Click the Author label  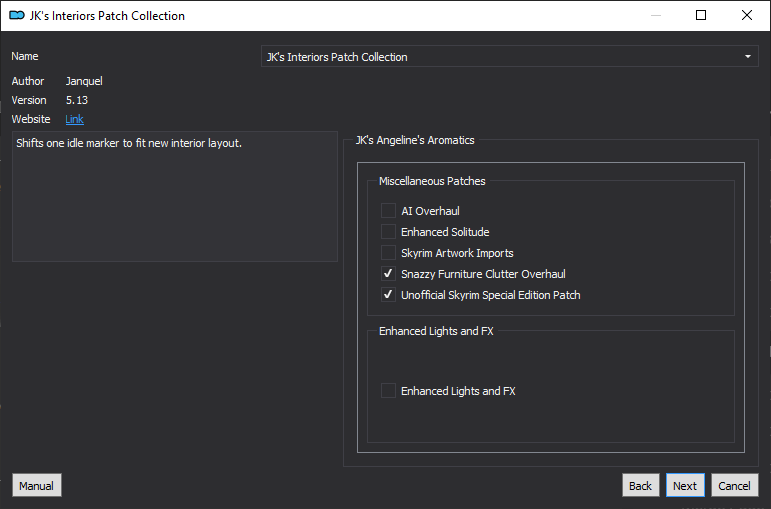click(28, 81)
